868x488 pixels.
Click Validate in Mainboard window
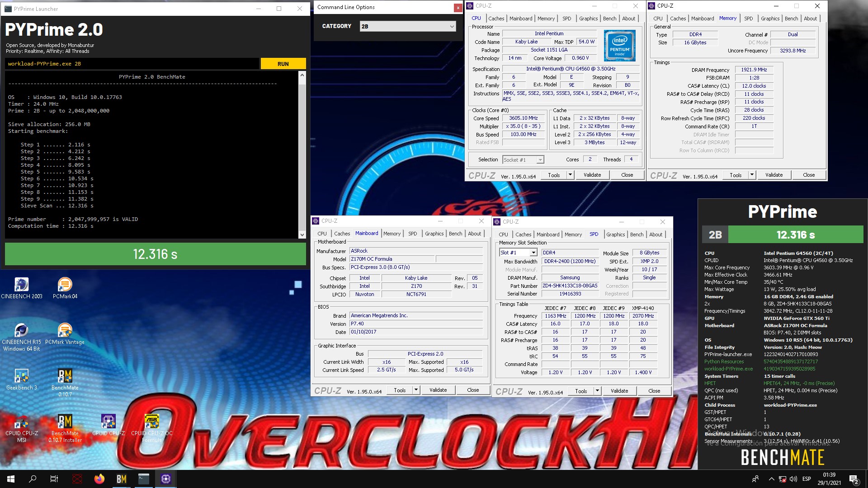pyautogui.click(x=438, y=390)
